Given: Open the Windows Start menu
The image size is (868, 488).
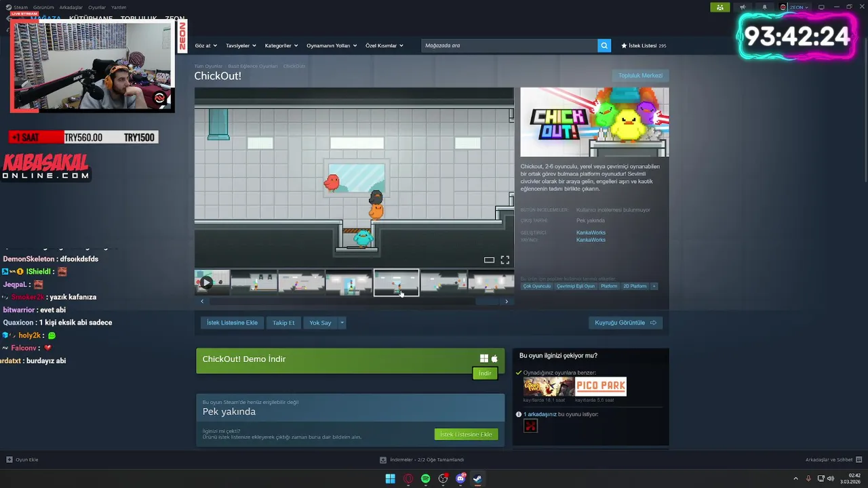Looking at the screenshot, I should coord(391,479).
